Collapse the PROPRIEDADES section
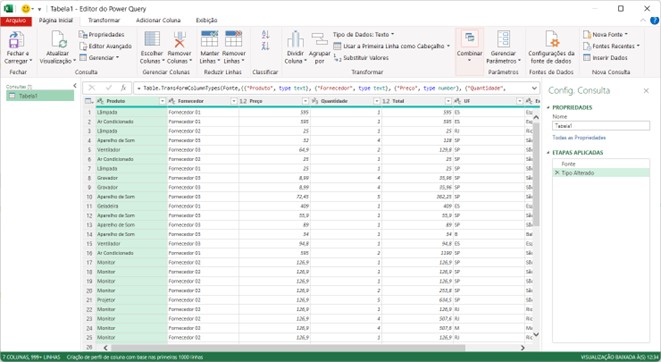This screenshot has height=362, width=661. (x=548, y=108)
